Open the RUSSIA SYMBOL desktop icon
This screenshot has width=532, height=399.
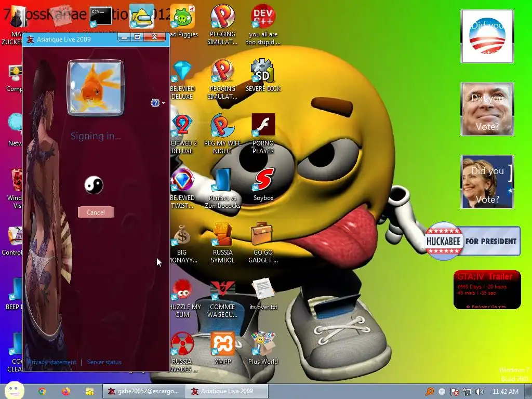click(222, 243)
